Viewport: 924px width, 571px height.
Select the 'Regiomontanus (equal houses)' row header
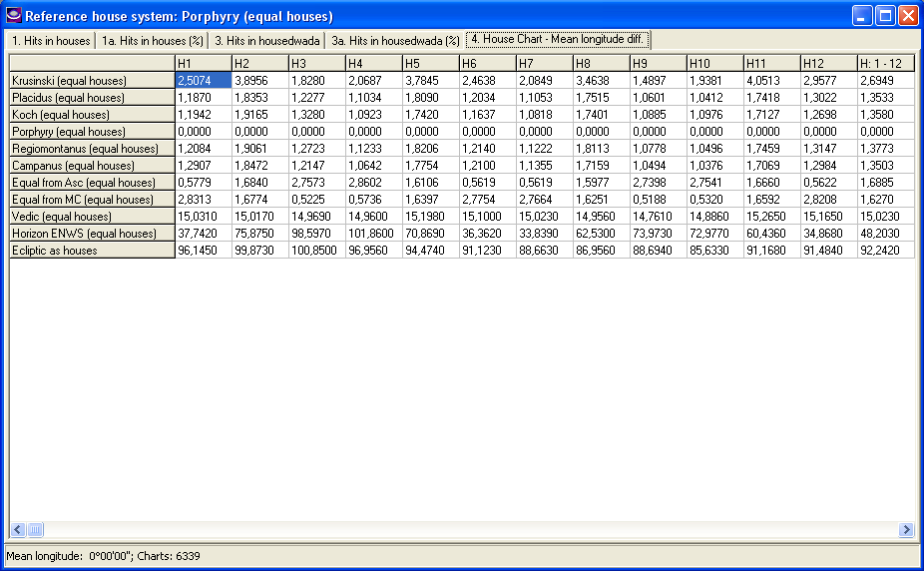[x=93, y=149]
